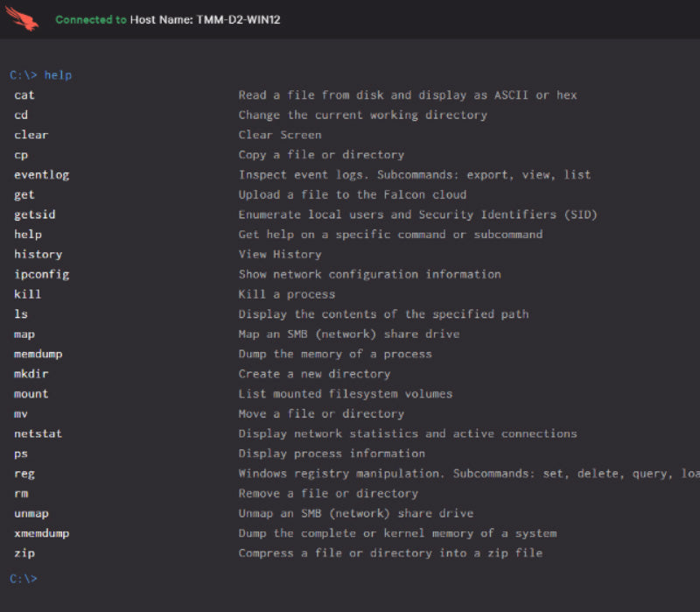Click the 'kill' command name
The height and width of the screenshot is (612, 700).
click(x=28, y=294)
